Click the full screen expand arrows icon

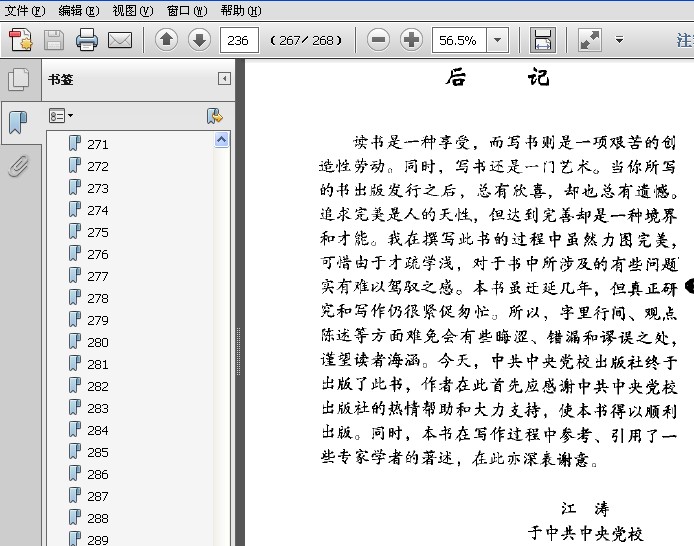pyautogui.click(x=590, y=40)
